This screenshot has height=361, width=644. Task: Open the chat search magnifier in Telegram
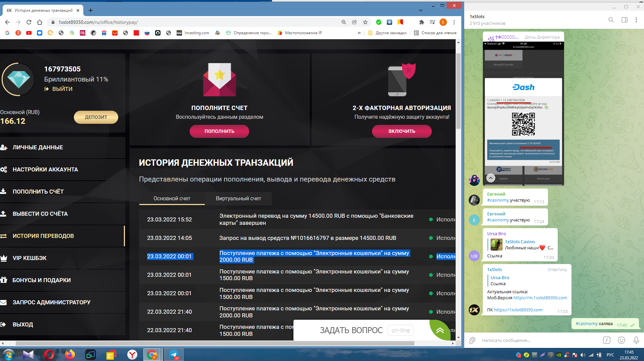pos(611,20)
